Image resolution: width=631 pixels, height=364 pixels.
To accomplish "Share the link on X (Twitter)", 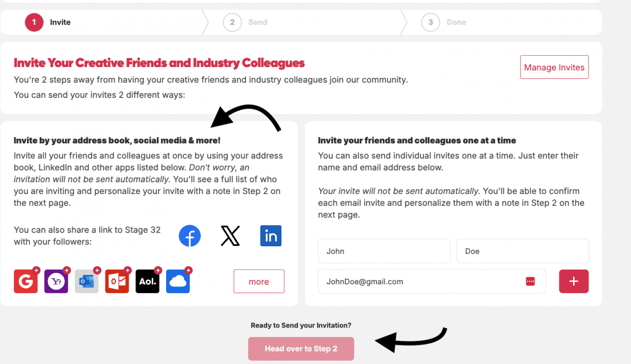I will point(230,236).
